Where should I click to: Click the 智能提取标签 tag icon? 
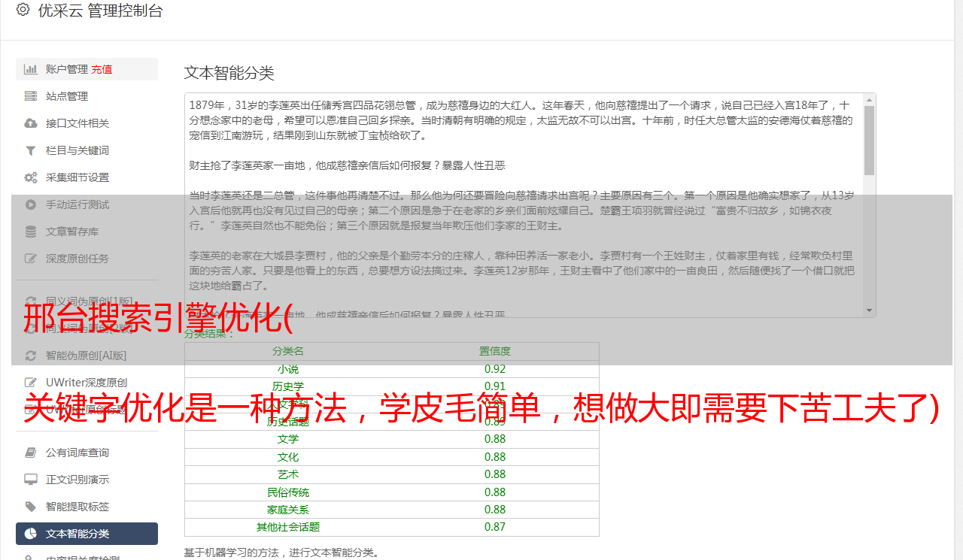pos(31,507)
